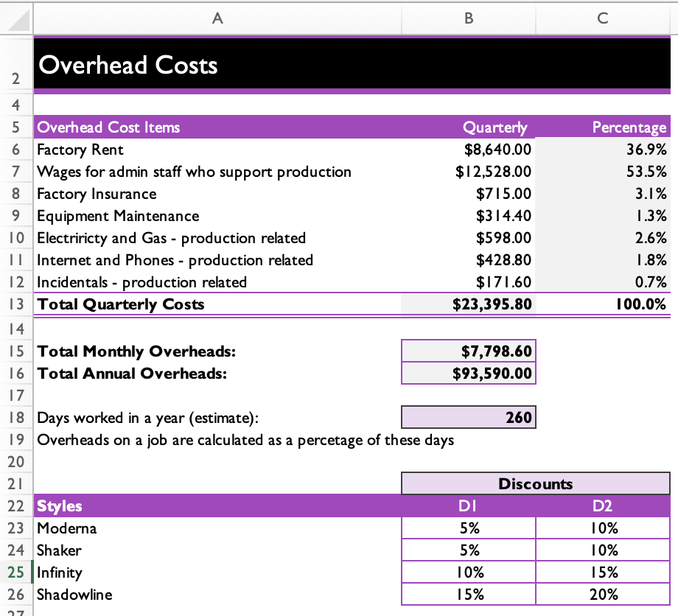Click Incidentals - production related cell
Image resolution: width=678 pixels, height=616 pixels.
click(x=217, y=282)
